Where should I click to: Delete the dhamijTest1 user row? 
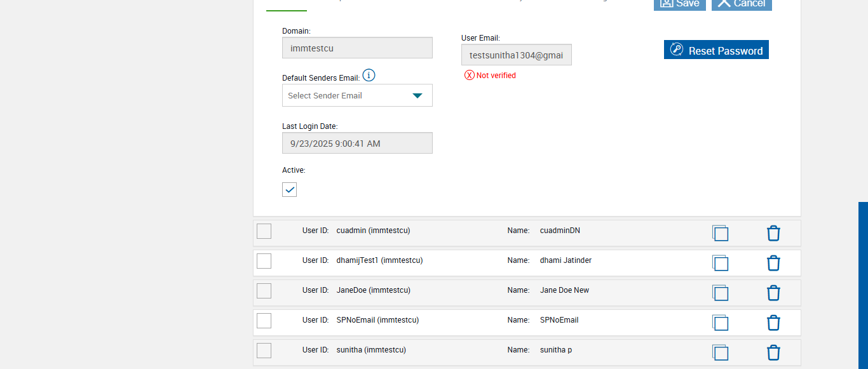(773, 263)
